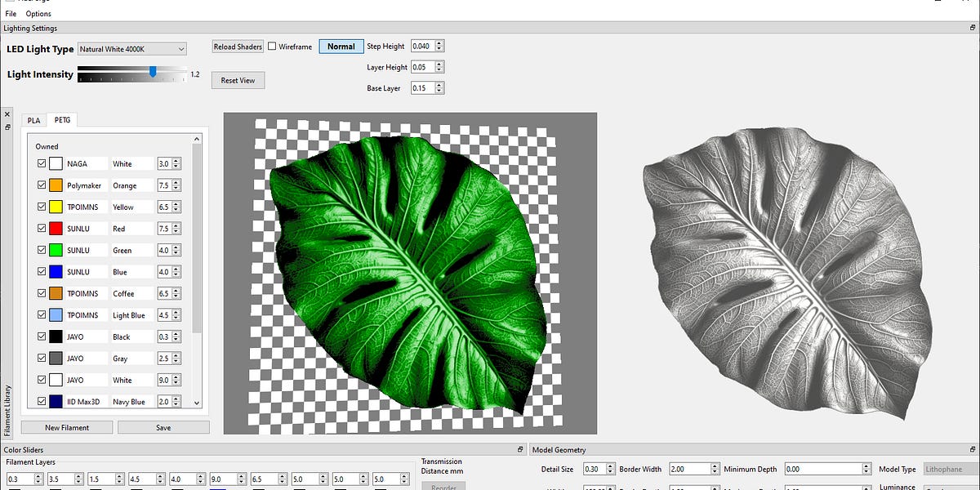Uncheck the JAYO Black filament checkbox
The width and height of the screenshot is (980, 490).
coord(42,336)
